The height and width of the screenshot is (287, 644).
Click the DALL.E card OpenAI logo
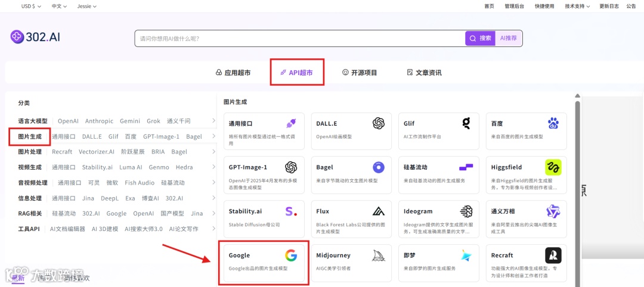378,123
